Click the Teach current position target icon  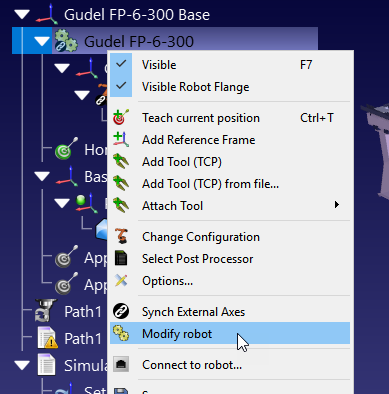point(120,117)
